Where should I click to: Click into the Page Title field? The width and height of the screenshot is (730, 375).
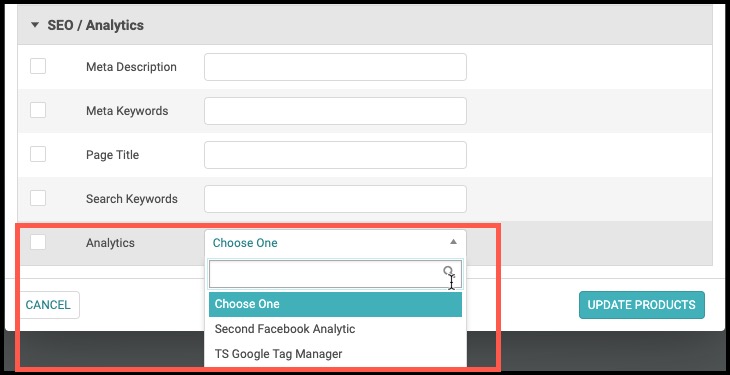point(335,155)
